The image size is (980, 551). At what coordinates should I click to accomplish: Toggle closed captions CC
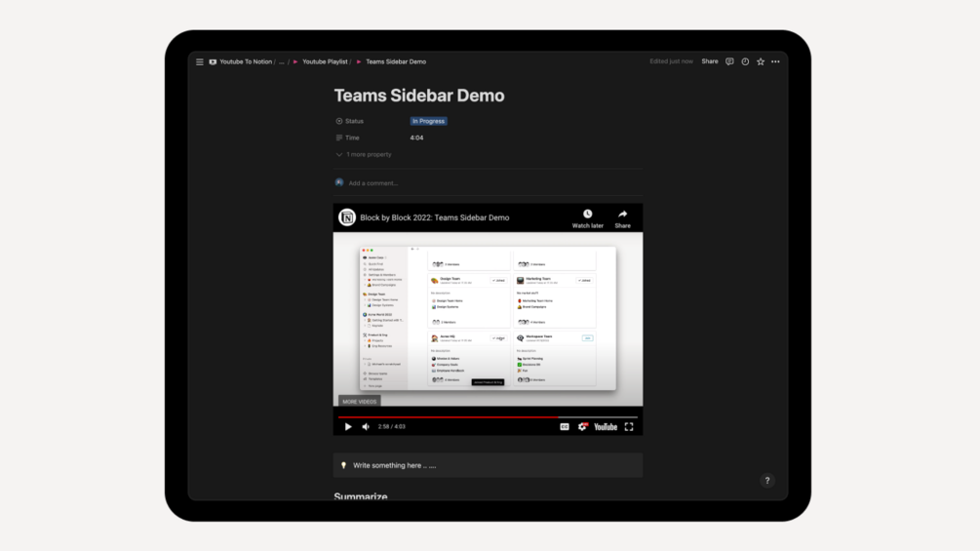pyautogui.click(x=565, y=427)
